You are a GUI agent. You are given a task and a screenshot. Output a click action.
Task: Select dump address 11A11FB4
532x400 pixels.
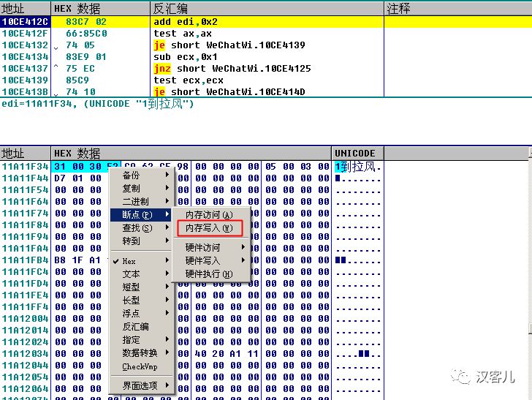pyautogui.click(x=25, y=260)
